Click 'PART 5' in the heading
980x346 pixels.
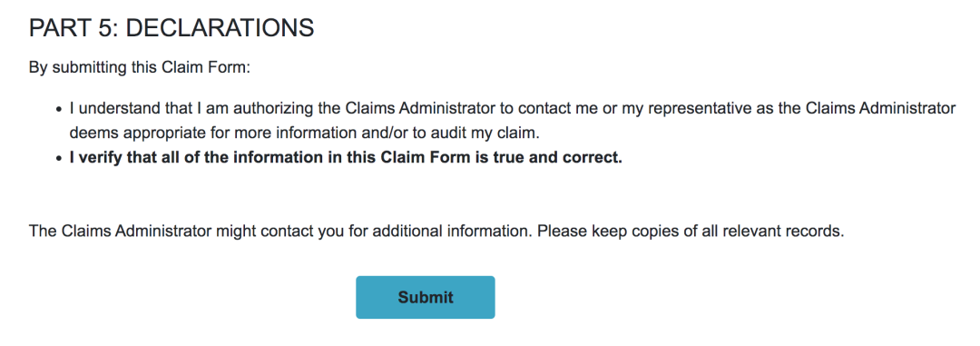point(71,28)
